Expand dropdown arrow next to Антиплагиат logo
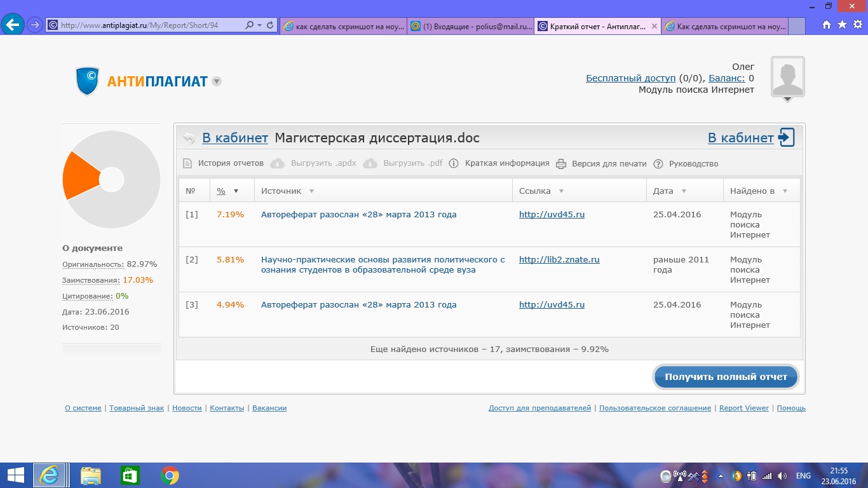The width and height of the screenshot is (868, 488). pyautogui.click(x=217, y=81)
